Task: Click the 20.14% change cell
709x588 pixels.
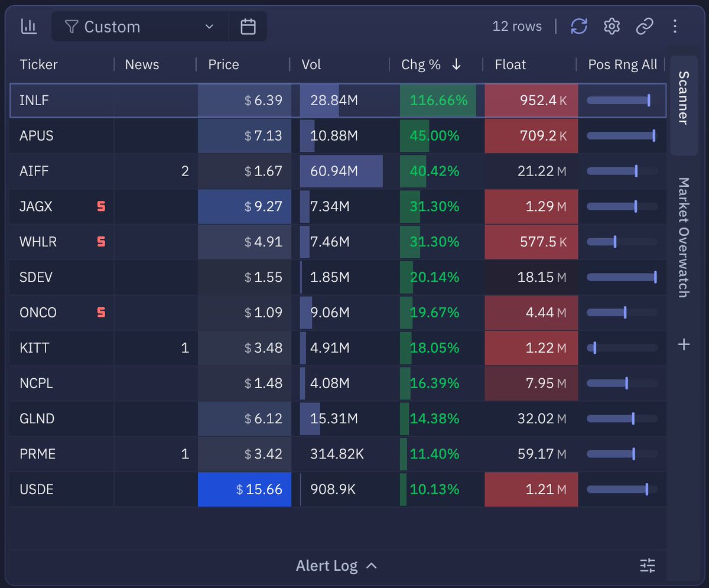Action: [438, 277]
